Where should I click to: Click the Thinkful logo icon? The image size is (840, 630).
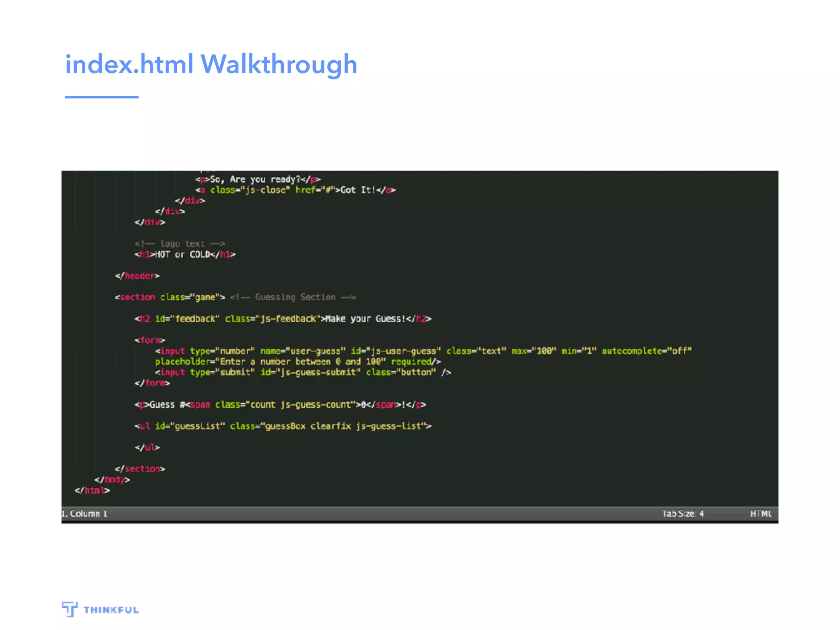[x=70, y=609]
